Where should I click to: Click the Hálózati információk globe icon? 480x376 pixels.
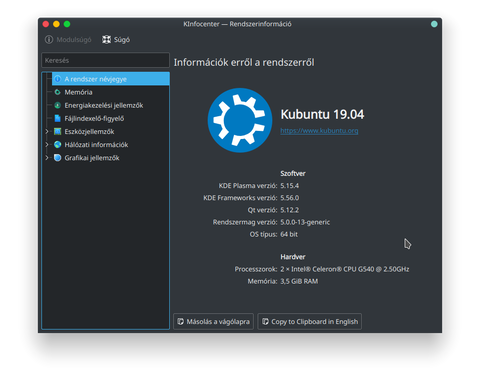click(x=58, y=144)
